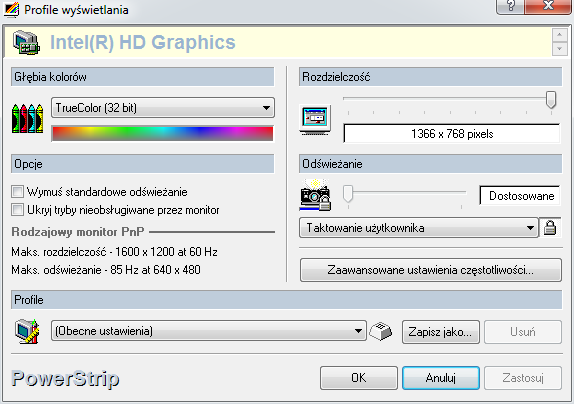Confirm with the OK button

(359, 378)
